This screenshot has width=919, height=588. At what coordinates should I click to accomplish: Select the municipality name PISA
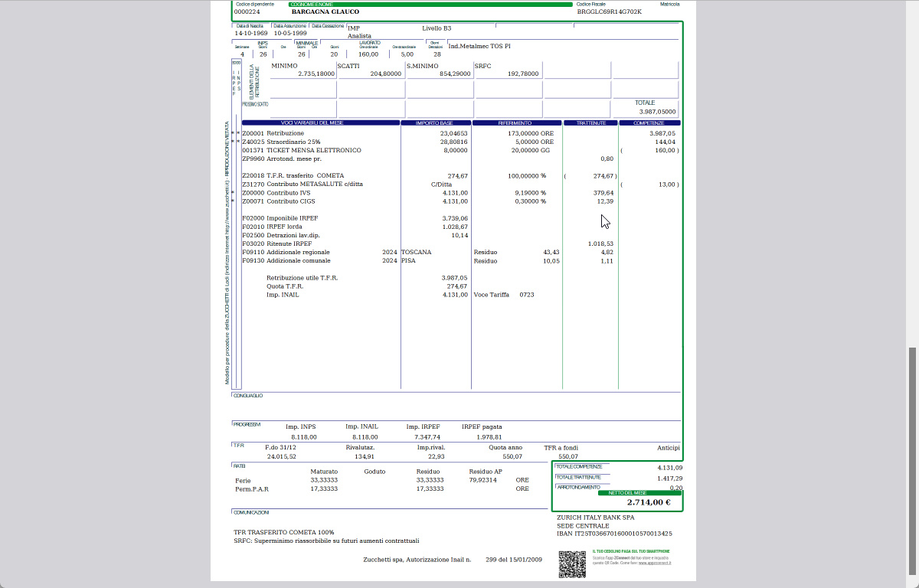tap(408, 261)
